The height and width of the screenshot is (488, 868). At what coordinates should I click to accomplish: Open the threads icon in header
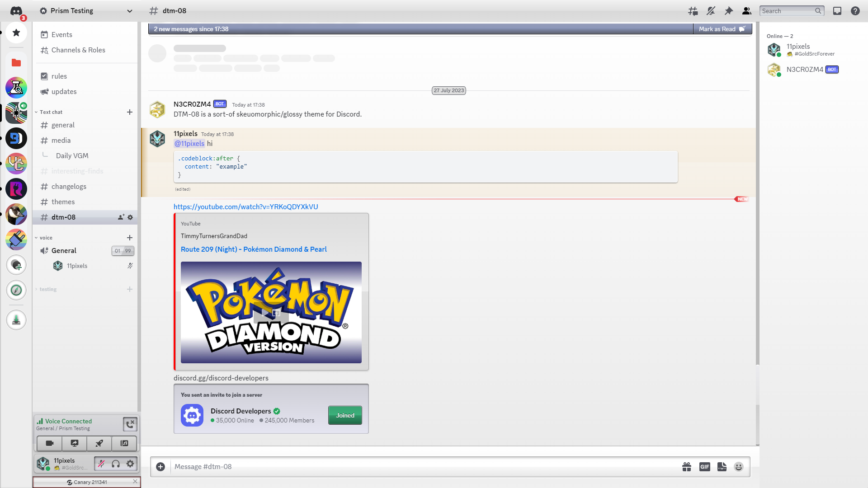693,11
